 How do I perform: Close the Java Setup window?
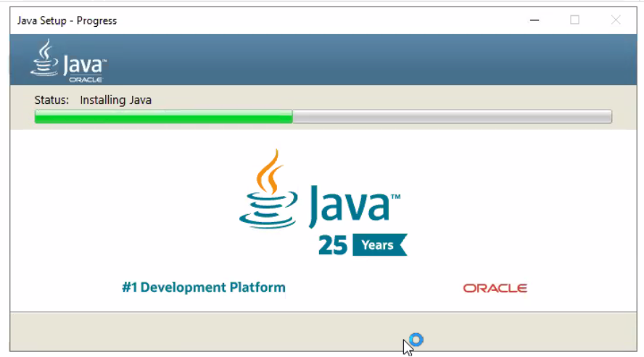[x=615, y=20]
